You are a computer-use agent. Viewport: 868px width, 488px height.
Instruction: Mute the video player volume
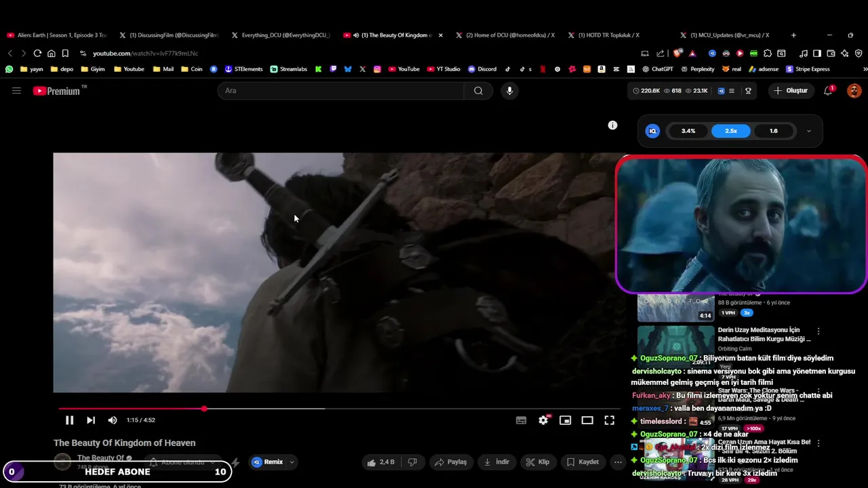coord(113,420)
